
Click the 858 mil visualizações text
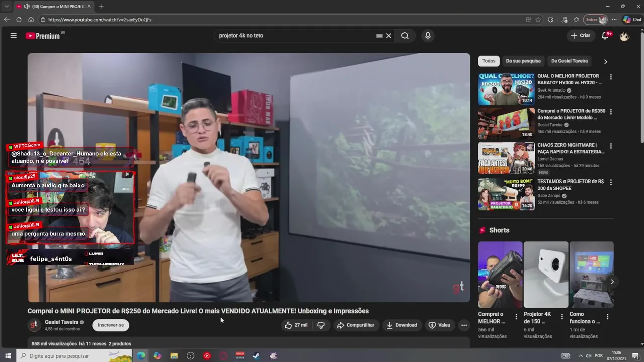(54, 344)
